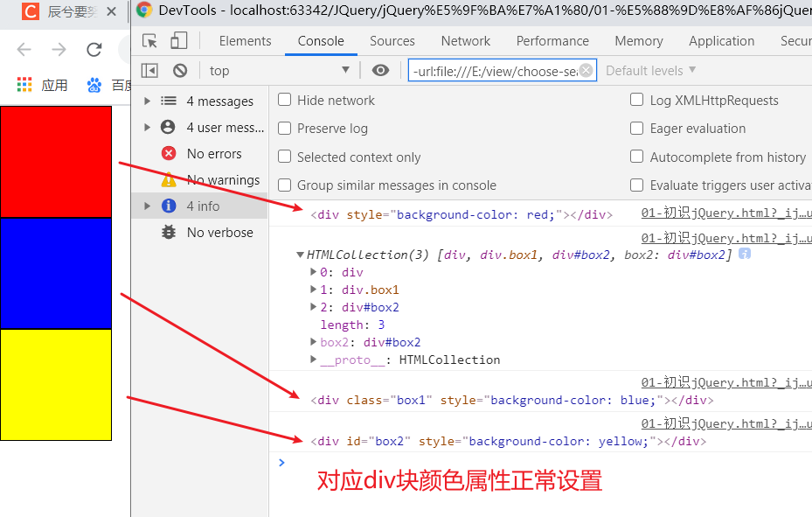Open source link above HTMLCollection log
The width and height of the screenshot is (812, 517).
[x=726, y=238]
